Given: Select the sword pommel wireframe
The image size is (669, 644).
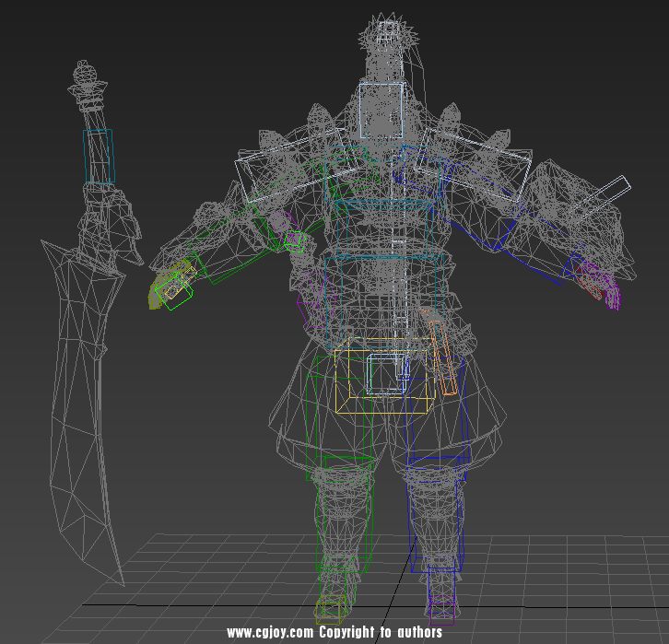Looking at the screenshot, I should [x=85, y=76].
